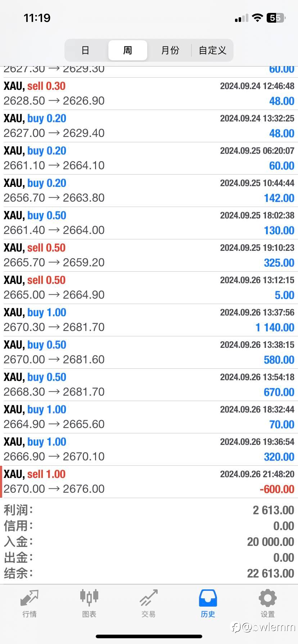This screenshot has height=644, width=298.
Task: Tap the clock showing 11:19
Action: pos(37,18)
